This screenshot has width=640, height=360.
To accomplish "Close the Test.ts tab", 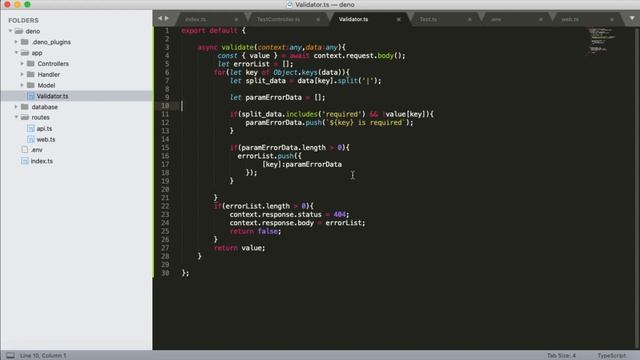I will click(x=470, y=19).
